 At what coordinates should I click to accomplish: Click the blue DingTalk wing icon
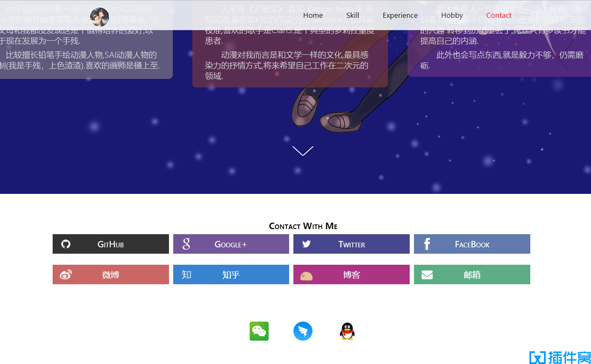[x=303, y=331]
